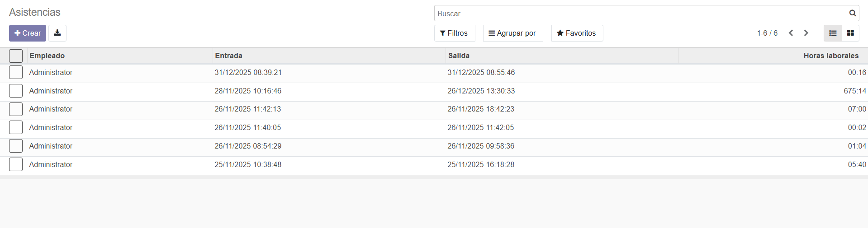Select the 31/12/2025 08:39:21 attendance row checkbox
868x228 pixels.
(x=16, y=72)
